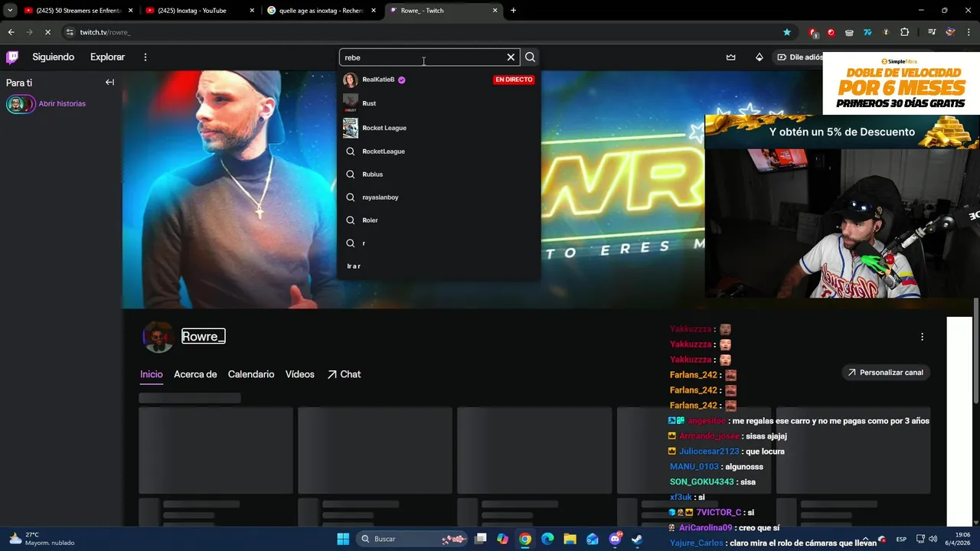
Task: Open the Chat pop-out tab
Action: click(x=344, y=374)
